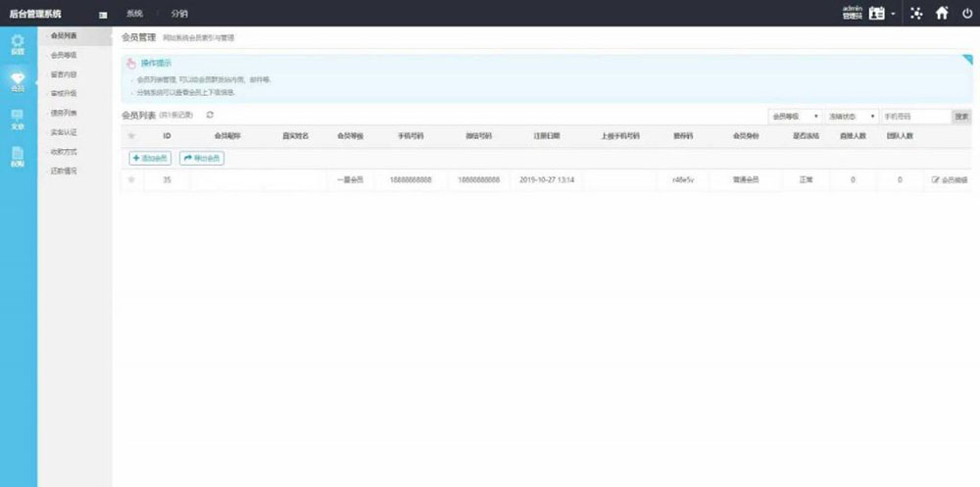980x487 pixels.
Task: Click the 添加会员 button
Action: (x=150, y=159)
